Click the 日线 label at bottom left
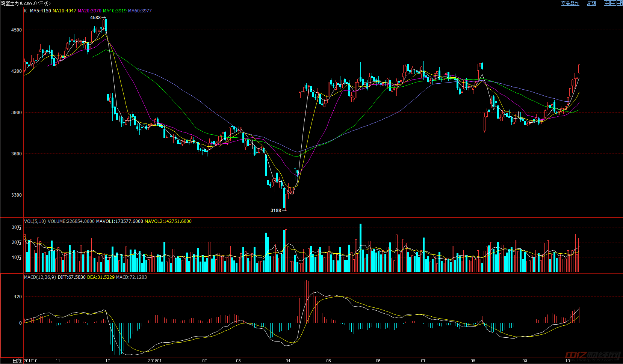623x364 pixels. [x=17, y=361]
